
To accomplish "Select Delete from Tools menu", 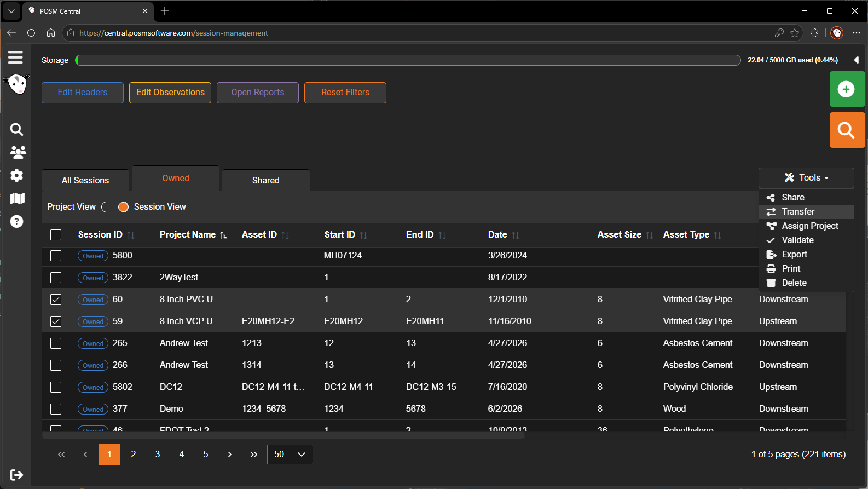I will click(x=806, y=283).
